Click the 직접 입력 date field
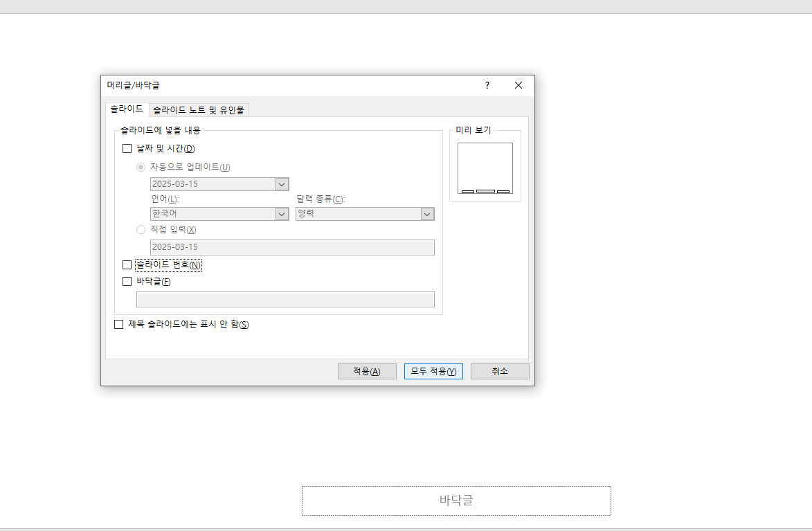The height and width of the screenshot is (531, 812). (x=292, y=247)
